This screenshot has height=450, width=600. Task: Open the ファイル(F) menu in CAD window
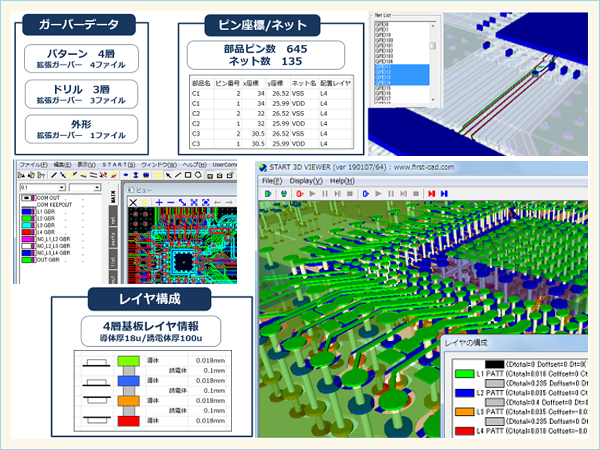coord(33,163)
